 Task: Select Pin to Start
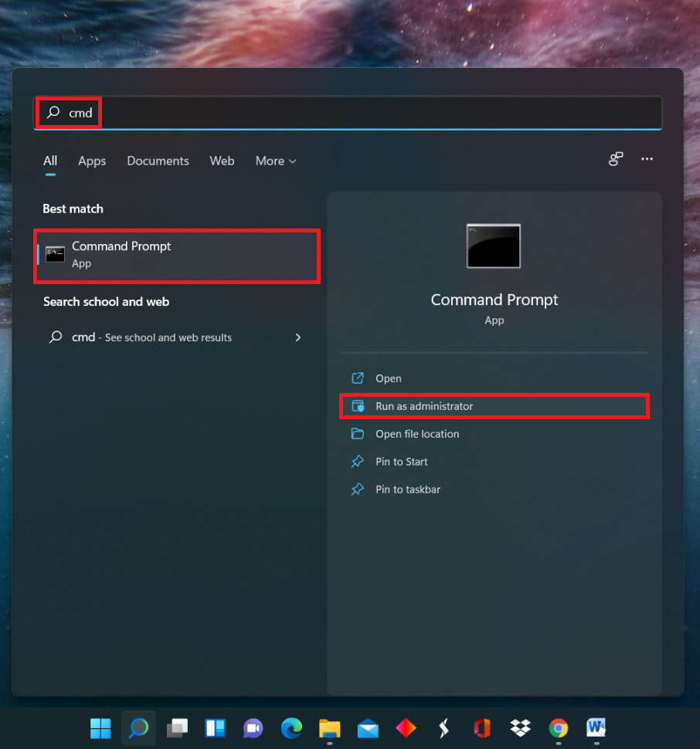(x=494, y=462)
